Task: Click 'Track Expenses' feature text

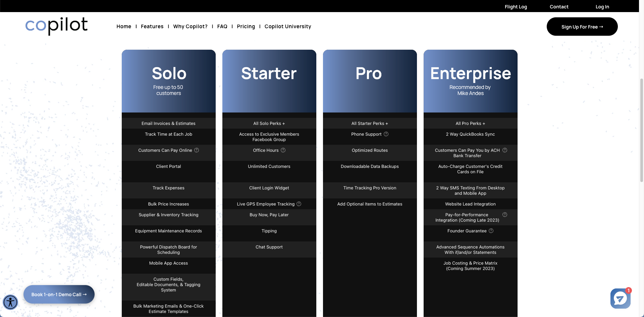Action: point(168,188)
